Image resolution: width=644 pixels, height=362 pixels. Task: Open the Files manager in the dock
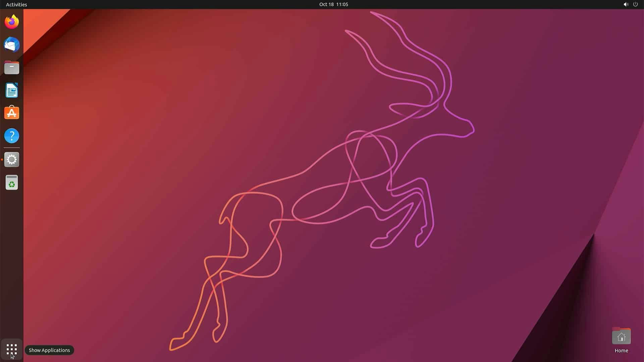[x=12, y=67]
